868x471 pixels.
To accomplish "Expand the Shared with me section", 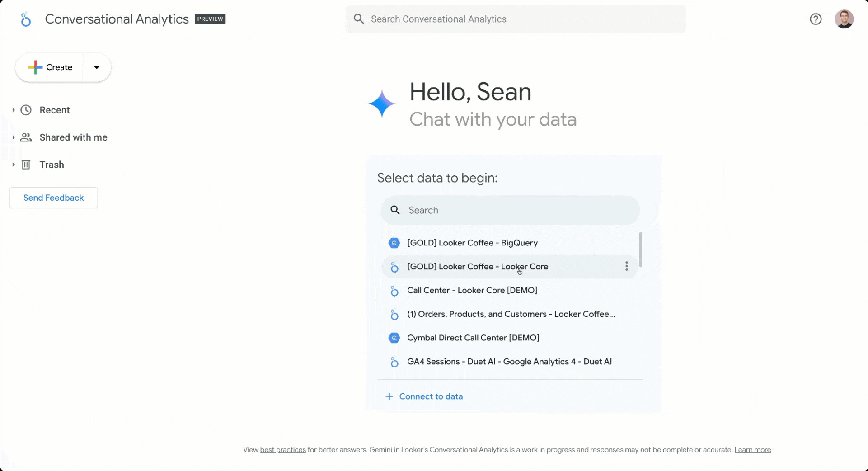I will point(13,137).
